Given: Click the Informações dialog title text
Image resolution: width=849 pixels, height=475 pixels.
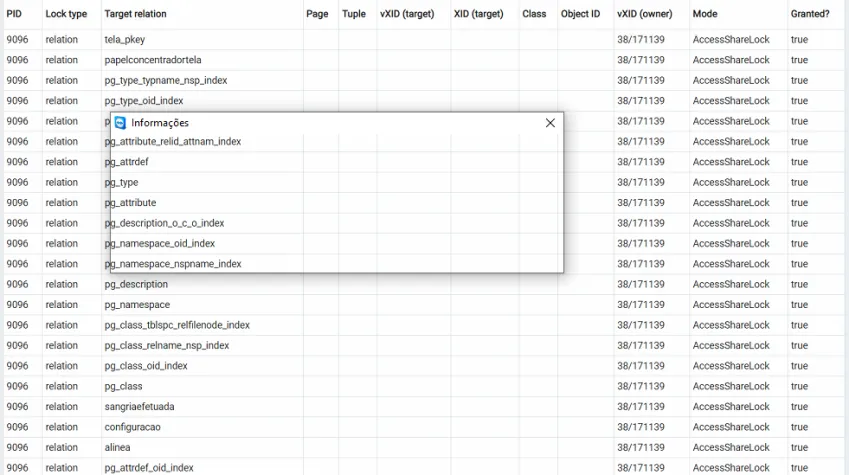Looking at the screenshot, I should coord(160,123).
